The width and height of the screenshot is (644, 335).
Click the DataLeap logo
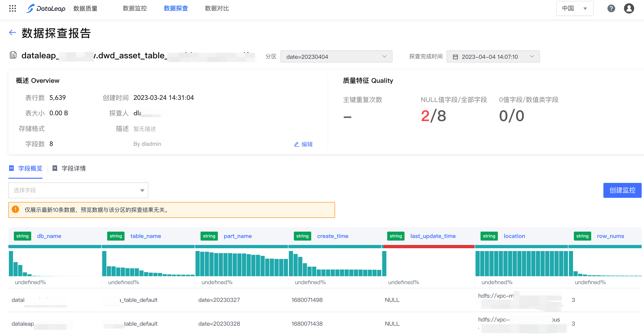(46, 8)
